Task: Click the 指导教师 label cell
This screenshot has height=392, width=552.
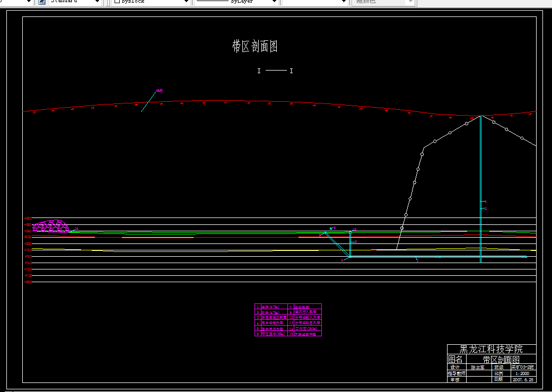Action: pos(456,373)
